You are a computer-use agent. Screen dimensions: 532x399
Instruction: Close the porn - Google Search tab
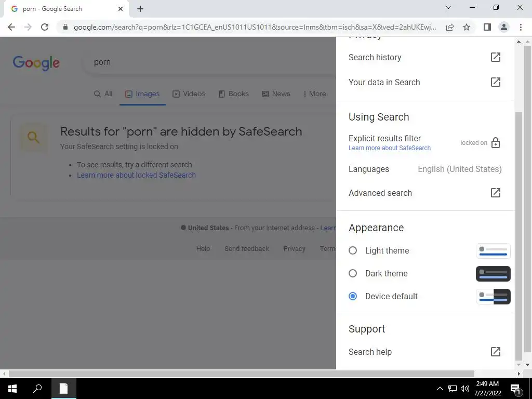121,9
